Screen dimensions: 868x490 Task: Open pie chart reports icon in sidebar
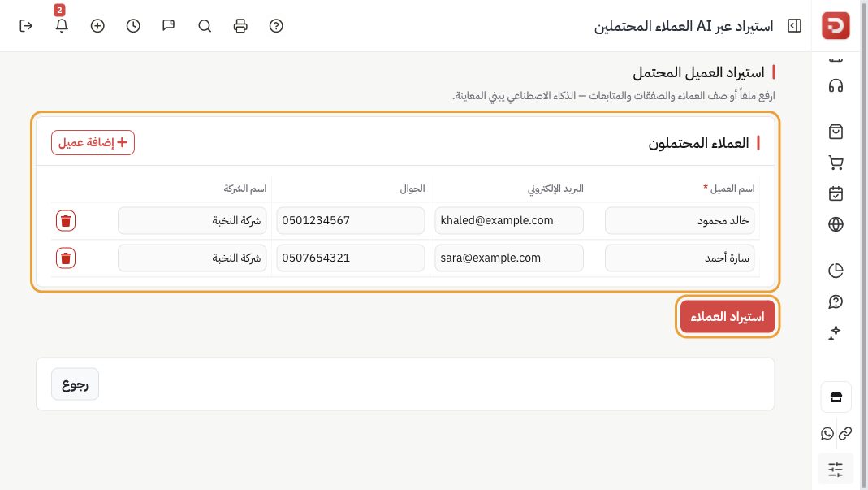tap(836, 271)
